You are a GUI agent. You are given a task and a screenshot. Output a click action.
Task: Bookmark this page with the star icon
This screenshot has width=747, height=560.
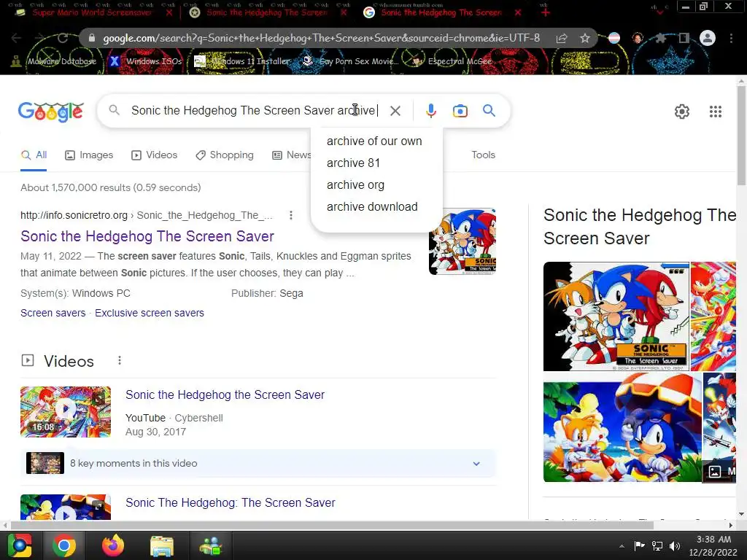585,38
